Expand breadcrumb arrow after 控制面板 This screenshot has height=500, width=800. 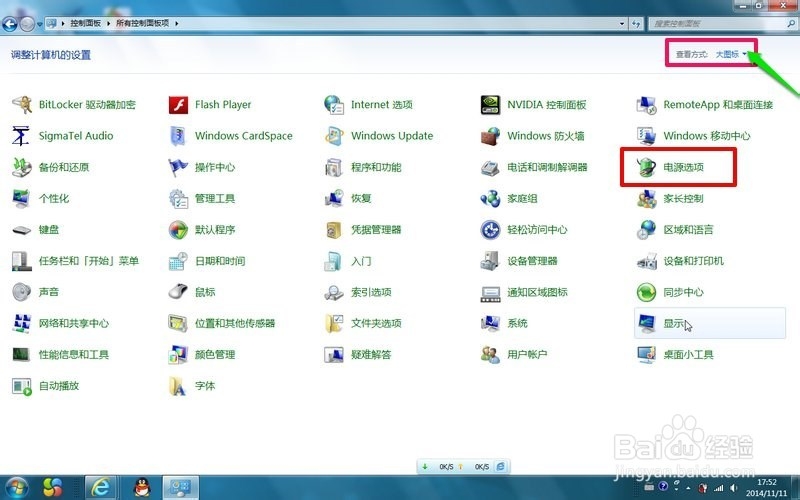pyautogui.click(x=109, y=23)
